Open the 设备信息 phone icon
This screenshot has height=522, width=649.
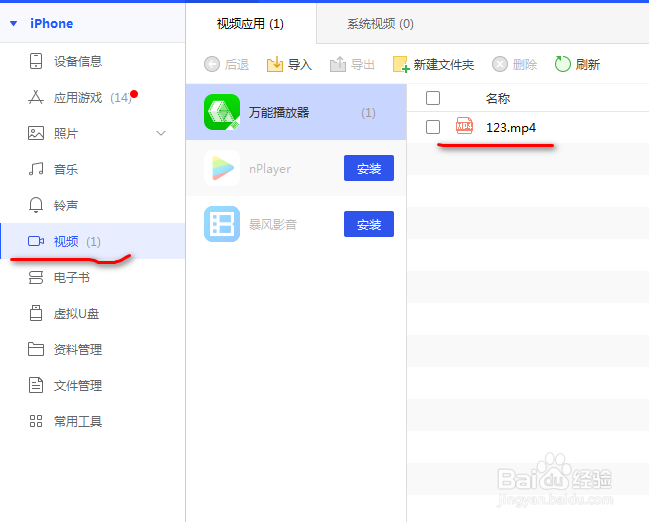(x=36, y=61)
